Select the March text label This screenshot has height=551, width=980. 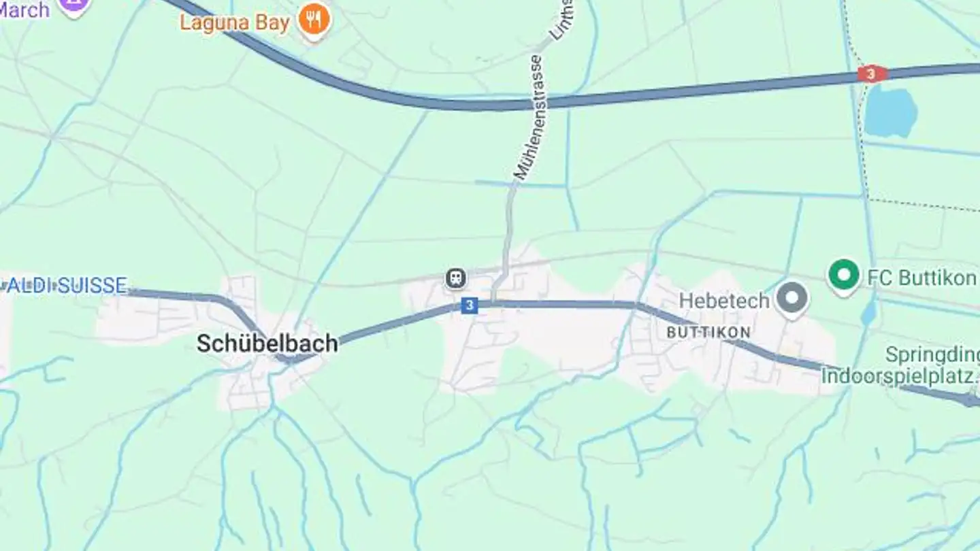tap(24, 10)
